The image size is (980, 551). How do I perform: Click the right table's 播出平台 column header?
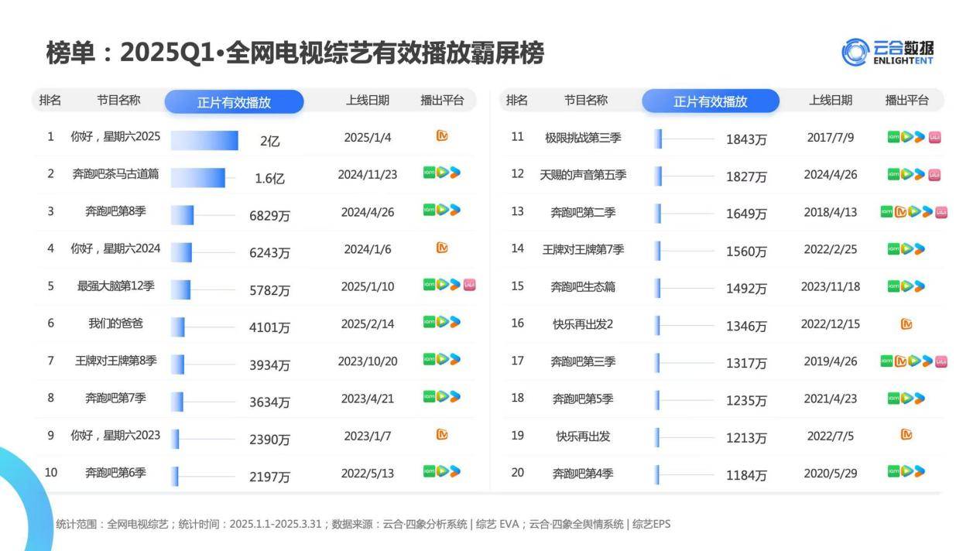(x=907, y=100)
